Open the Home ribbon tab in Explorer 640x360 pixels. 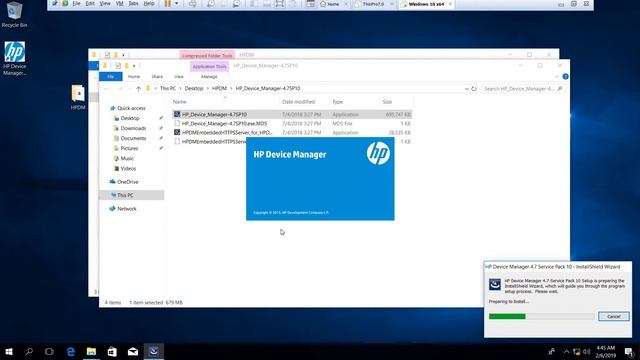pyautogui.click(x=134, y=76)
